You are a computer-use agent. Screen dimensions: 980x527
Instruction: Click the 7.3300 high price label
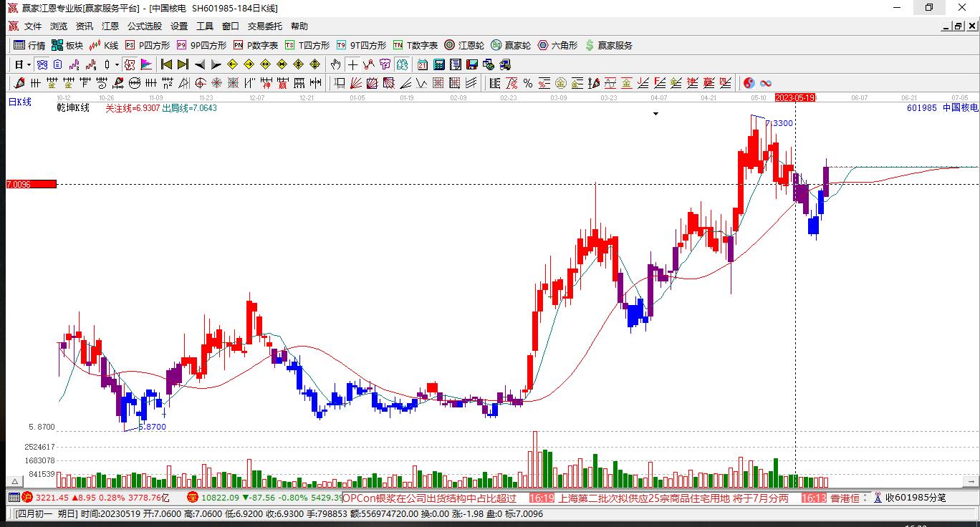tap(779, 123)
